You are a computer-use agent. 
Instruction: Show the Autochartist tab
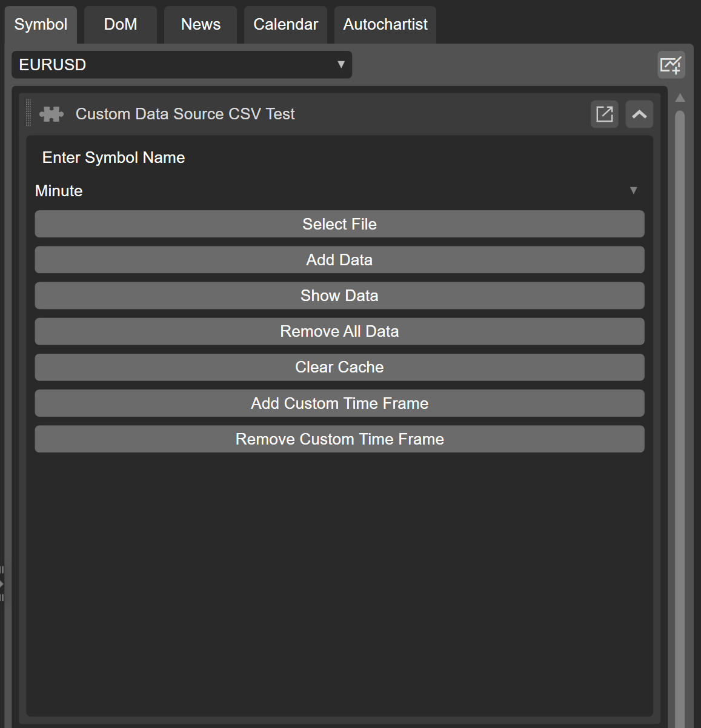pos(385,25)
